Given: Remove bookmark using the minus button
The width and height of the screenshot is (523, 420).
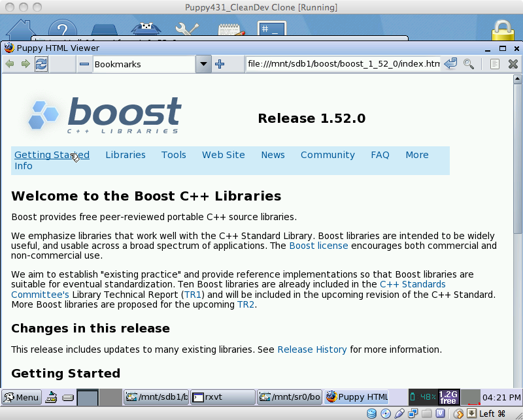Looking at the screenshot, I should (x=84, y=64).
